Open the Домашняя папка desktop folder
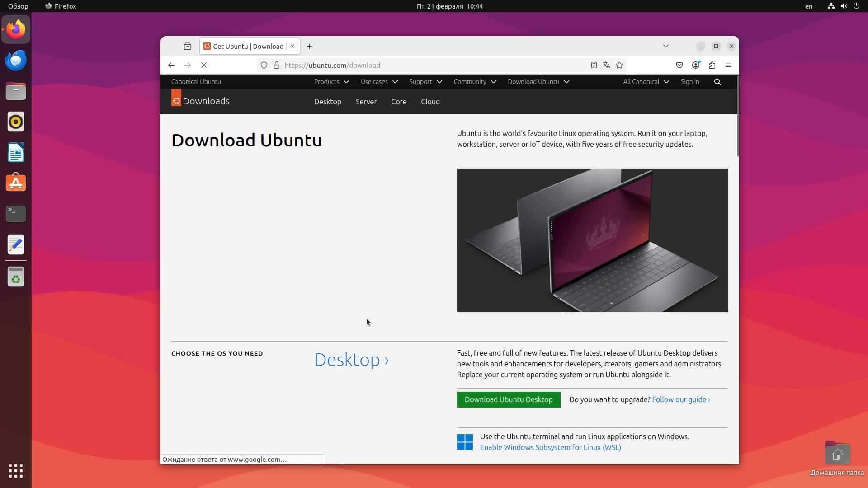 (837, 459)
